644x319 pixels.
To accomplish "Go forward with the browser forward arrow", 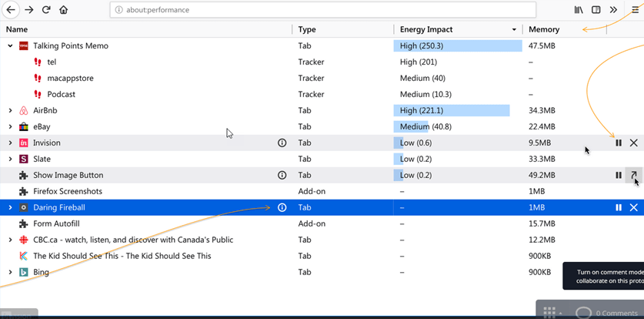I will pyautogui.click(x=28, y=10).
